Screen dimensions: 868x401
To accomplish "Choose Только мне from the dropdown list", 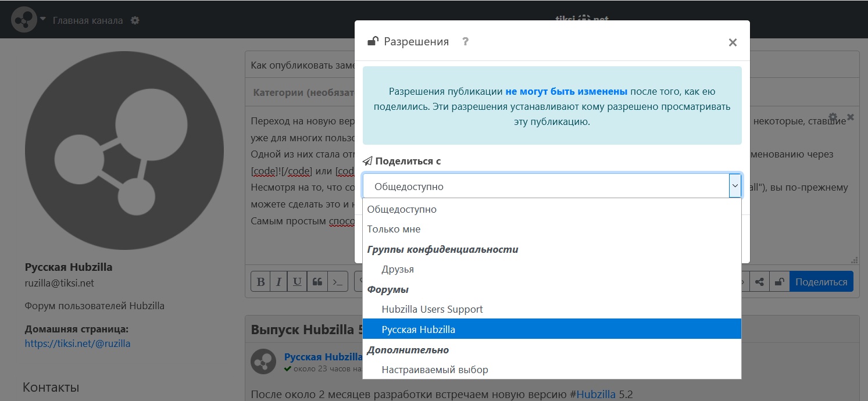I will pyautogui.click(x=394, y=229).
